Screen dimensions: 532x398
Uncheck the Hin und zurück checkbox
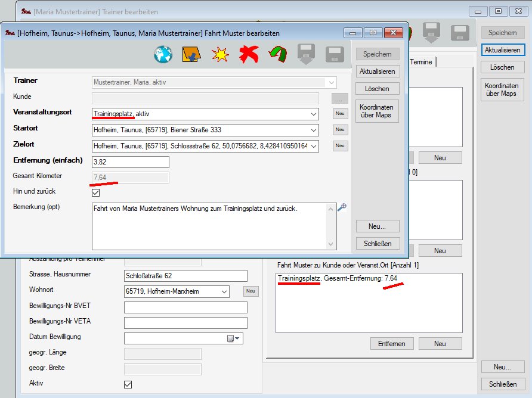click(95, 192)
